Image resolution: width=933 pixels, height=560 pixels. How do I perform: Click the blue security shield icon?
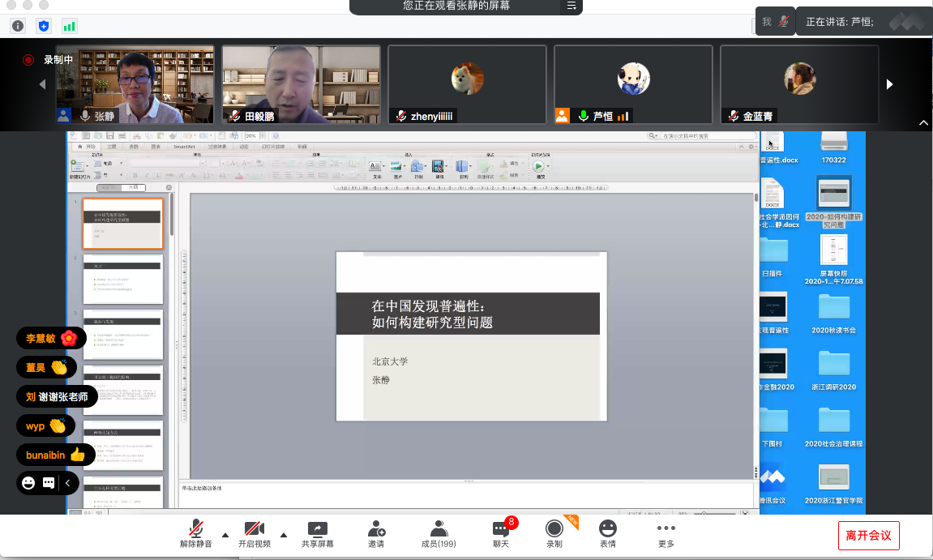44,26
